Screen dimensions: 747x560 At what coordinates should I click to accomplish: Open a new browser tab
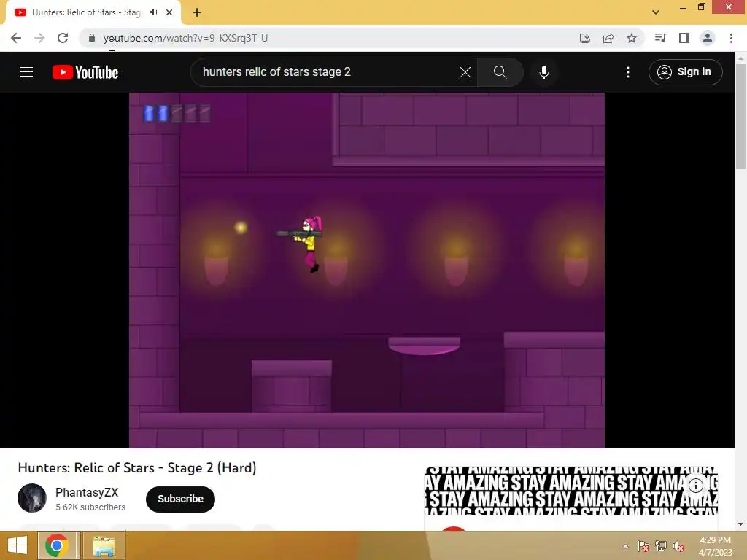pos(197,12)
